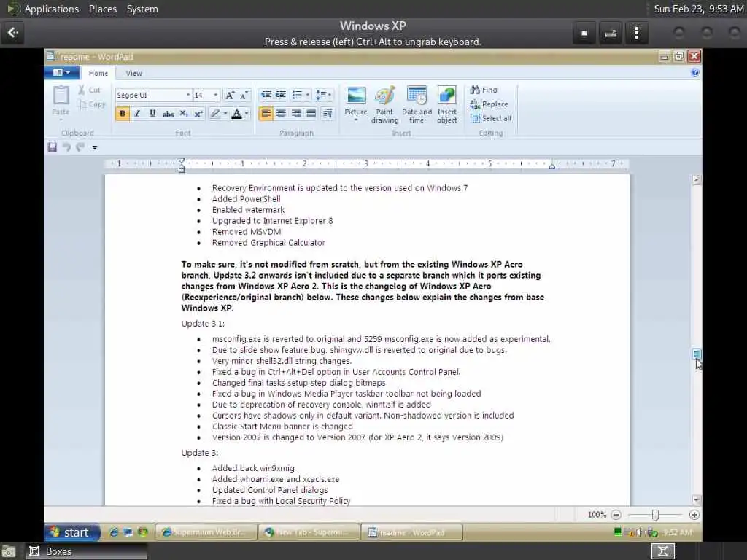Apply font text color
The height and width of the screenshot is (560, 747).
tap(237, 114)
